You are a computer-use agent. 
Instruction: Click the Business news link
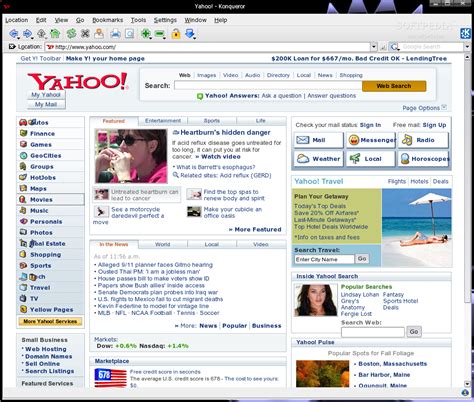coord(267,326)
